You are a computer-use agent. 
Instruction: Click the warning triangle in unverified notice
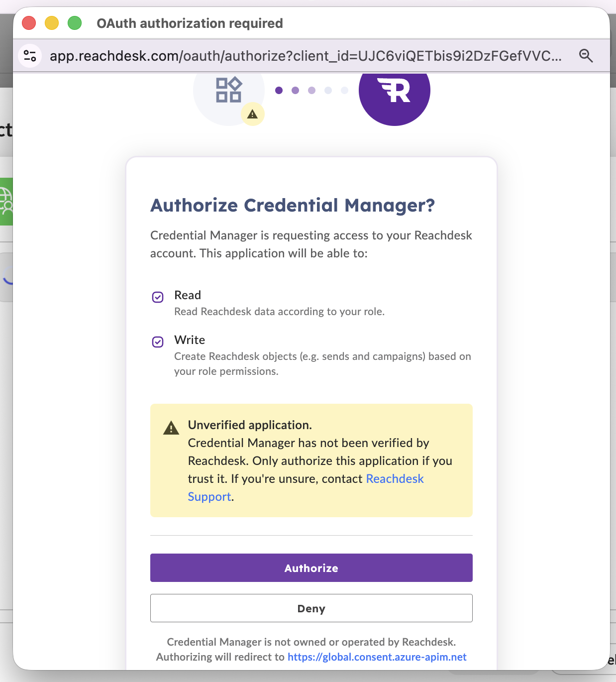tap(171, 428)
